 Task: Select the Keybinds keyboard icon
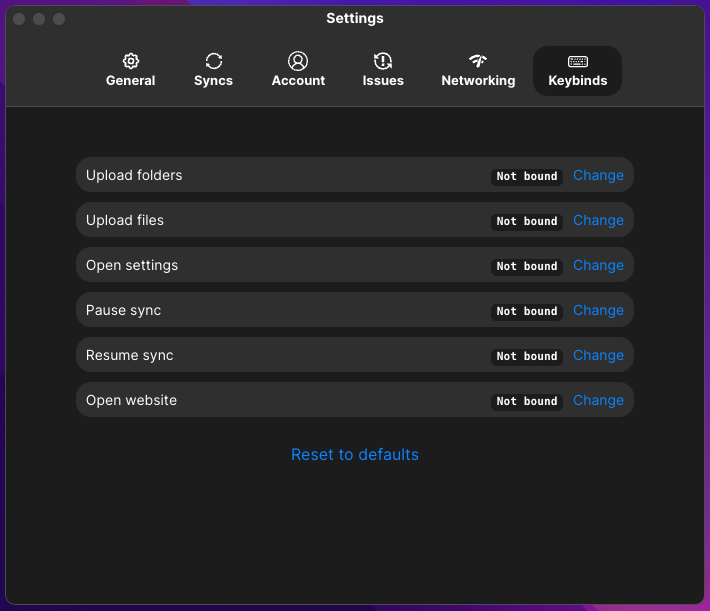[578, 61]
